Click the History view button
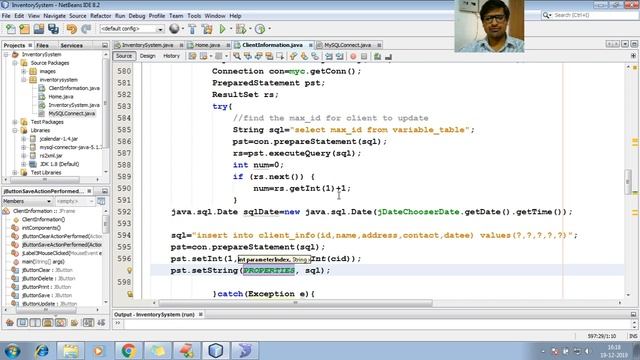This screenshot has height=360, width=640. (x=171, y=56)
